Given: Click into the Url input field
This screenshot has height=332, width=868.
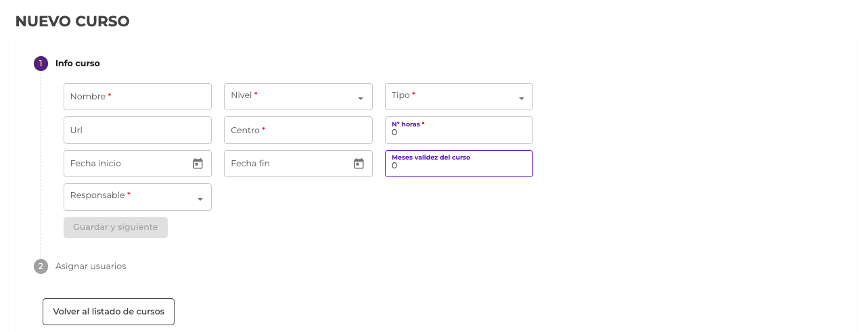Looking at the screenshot, I should click(137, 130).
